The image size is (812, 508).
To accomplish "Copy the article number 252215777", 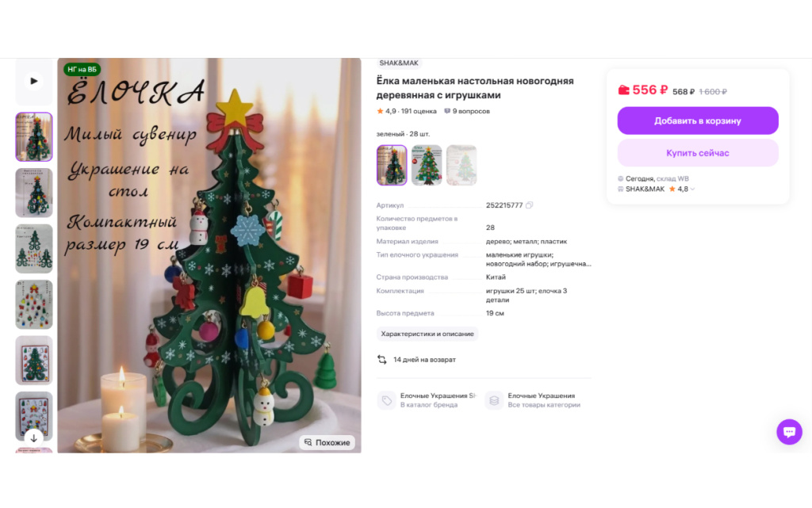I will pos(529,205).
